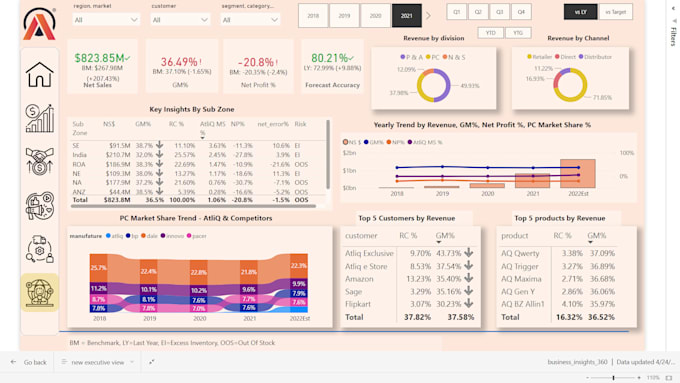Click the Risk column header
This screenshot has height=383, width=680.
coord(300,124)
